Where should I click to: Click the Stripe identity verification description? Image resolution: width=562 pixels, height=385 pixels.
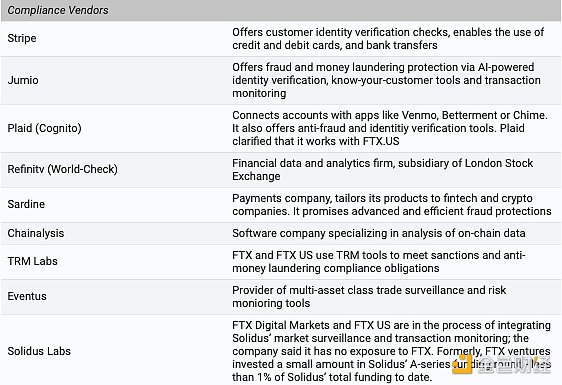[388, 38]
